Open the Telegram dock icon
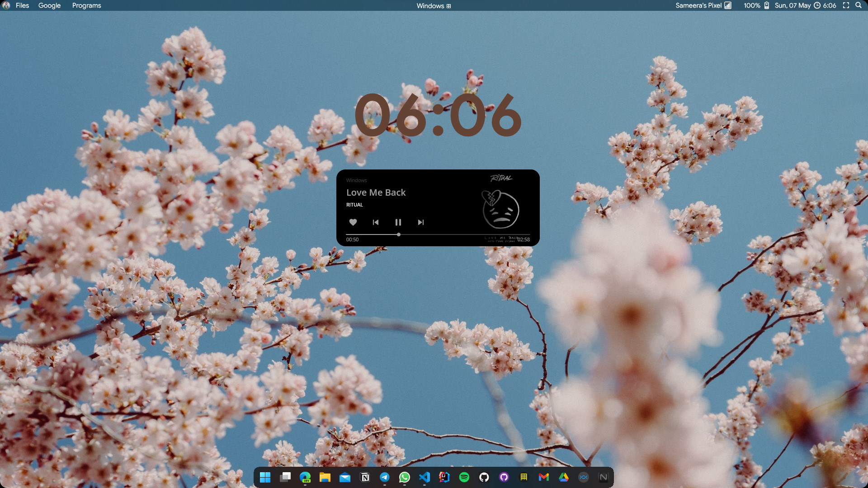The width and height of the screenshot is (868, 488). 385,477
